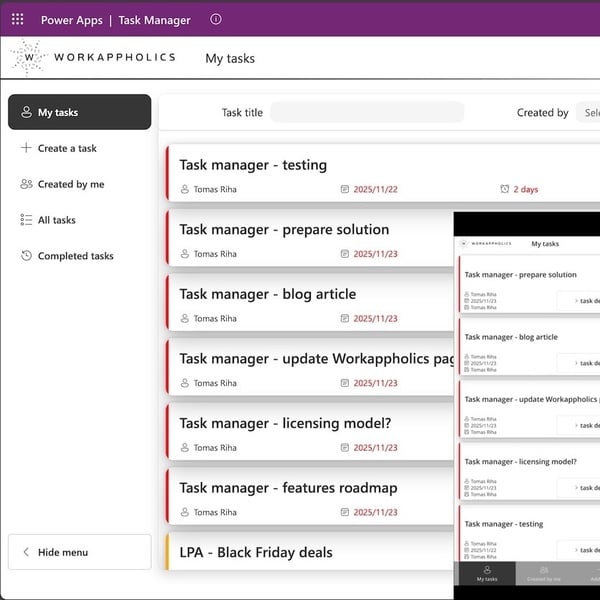The width and height of the screenshot is (600, 600).
Task: Click the list icon for All tasks
Action: click(26, 220)
